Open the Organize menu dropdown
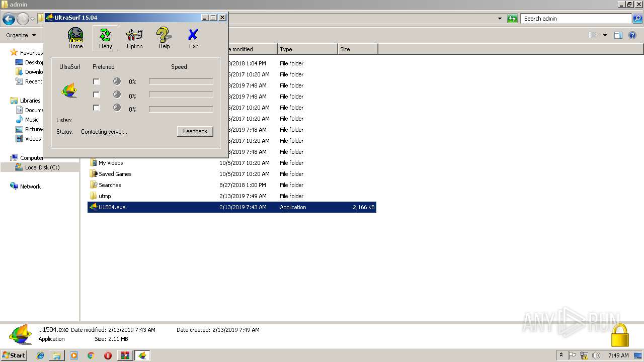Screen dimensions: 644x362 coord(21,35)
